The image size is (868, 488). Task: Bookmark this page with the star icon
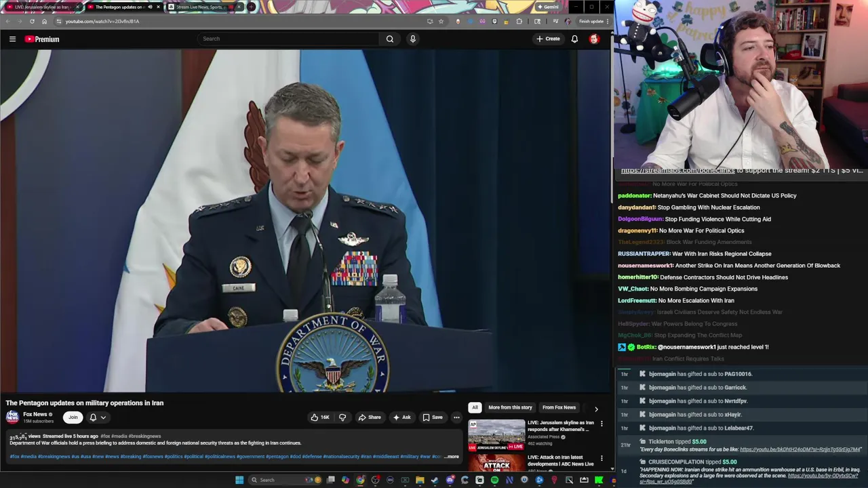point(441,21)
